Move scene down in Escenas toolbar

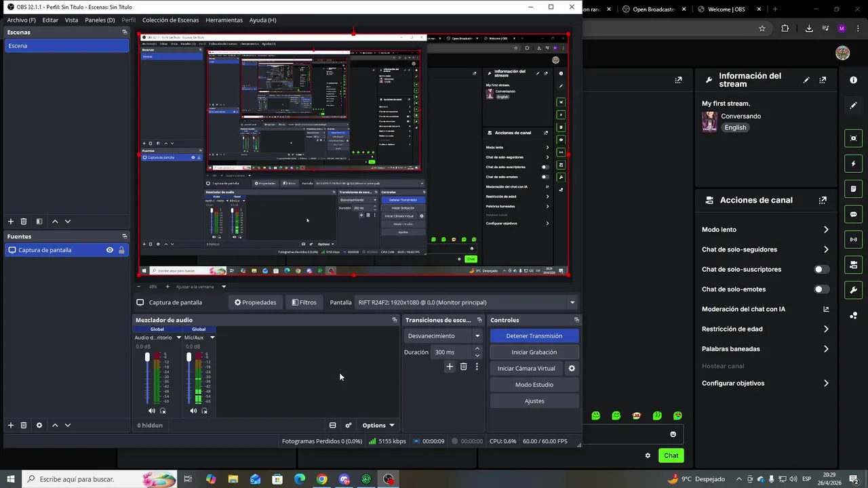[x=67, y=222]
